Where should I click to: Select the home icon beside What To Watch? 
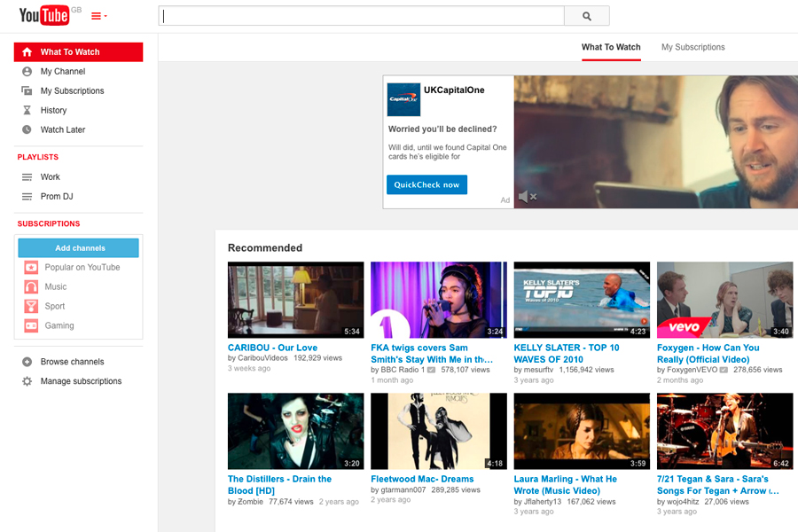(x=27, y=52)
